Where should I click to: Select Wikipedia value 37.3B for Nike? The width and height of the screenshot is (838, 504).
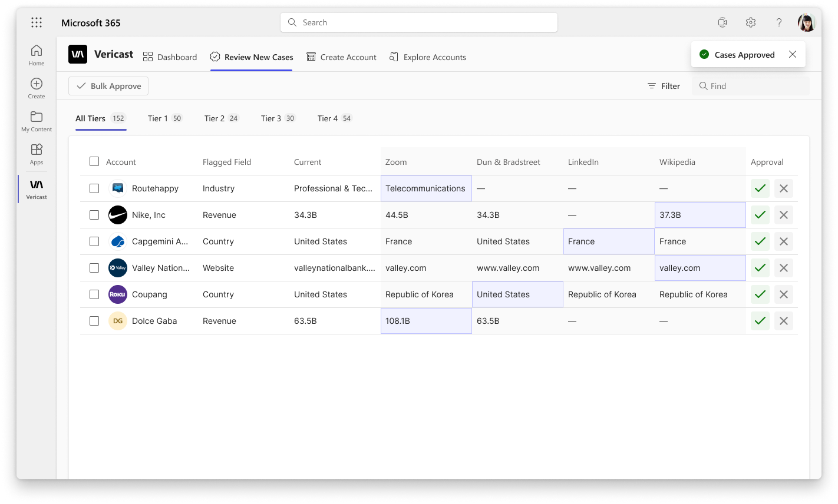(x=700, y=215)
